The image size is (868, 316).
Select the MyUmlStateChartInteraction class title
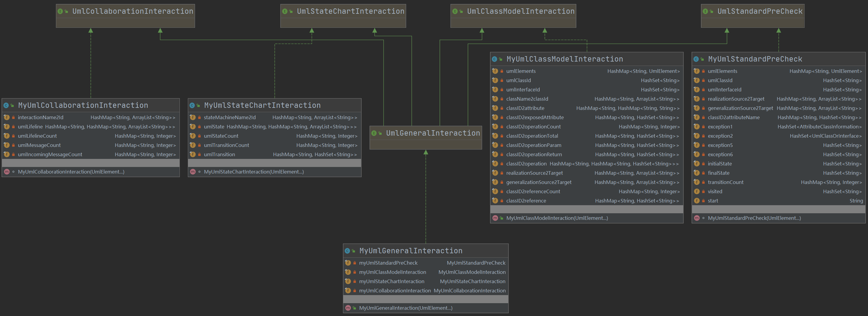tap(263, 105)
